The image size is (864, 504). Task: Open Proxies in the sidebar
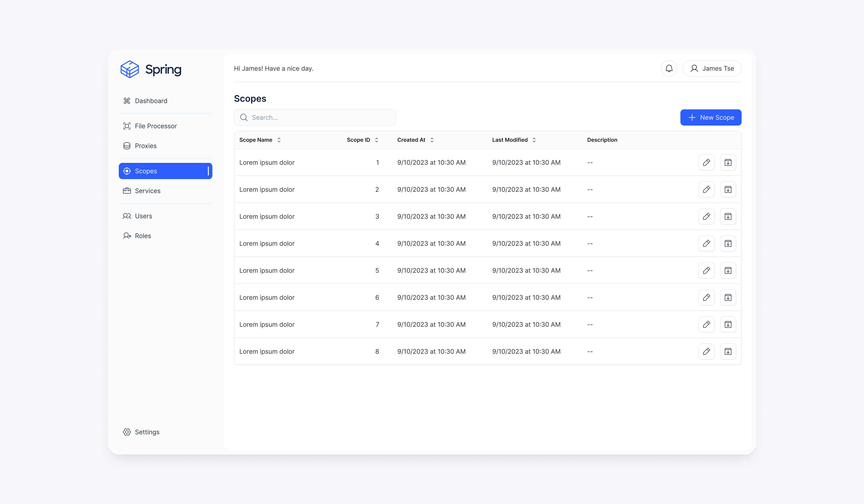145,146
